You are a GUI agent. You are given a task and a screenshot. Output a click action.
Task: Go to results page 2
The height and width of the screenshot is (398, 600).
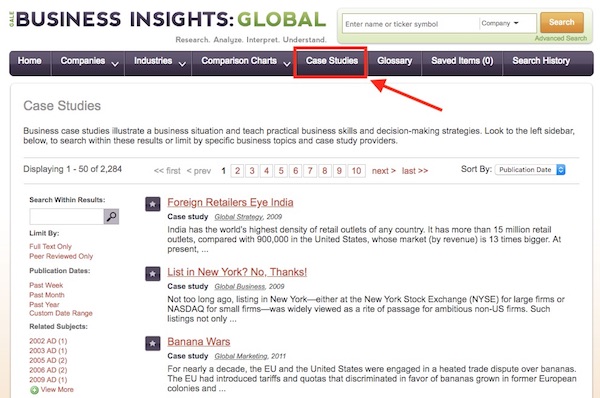coord(238,171)
